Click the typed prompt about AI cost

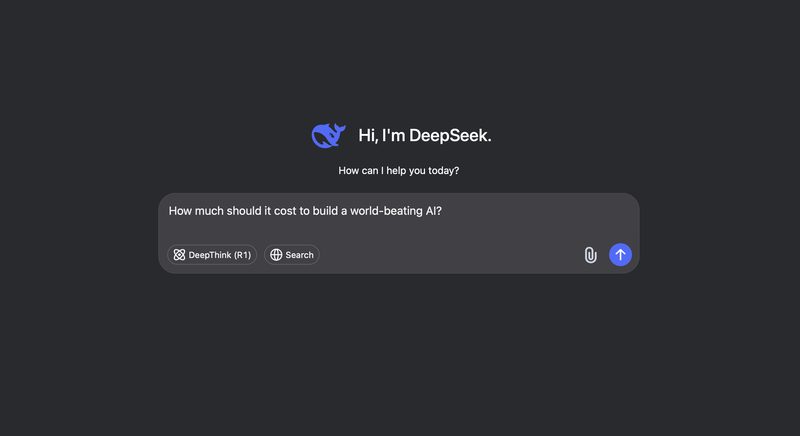pyautogui.click(x=305, y=211)
